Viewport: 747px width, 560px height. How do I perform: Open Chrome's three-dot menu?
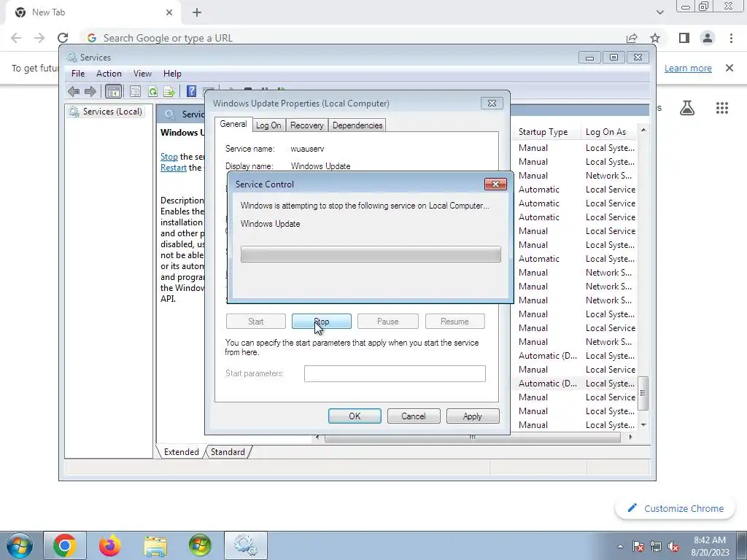click(x=731, y=38)
